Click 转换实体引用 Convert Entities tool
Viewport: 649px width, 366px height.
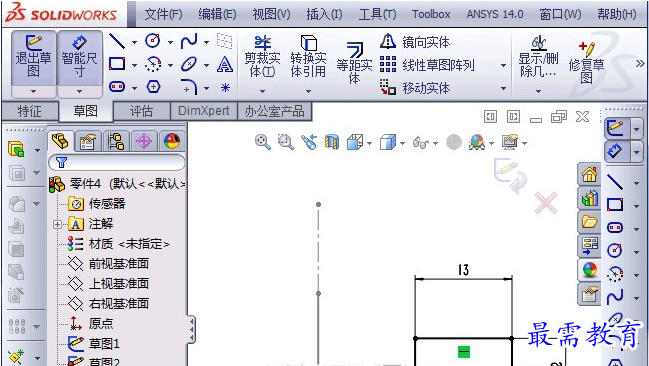tap(308, 57)
